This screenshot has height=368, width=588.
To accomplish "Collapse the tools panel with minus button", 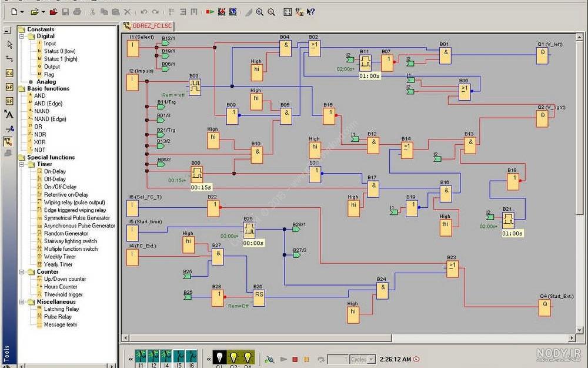I will click(x=7, y=30).
